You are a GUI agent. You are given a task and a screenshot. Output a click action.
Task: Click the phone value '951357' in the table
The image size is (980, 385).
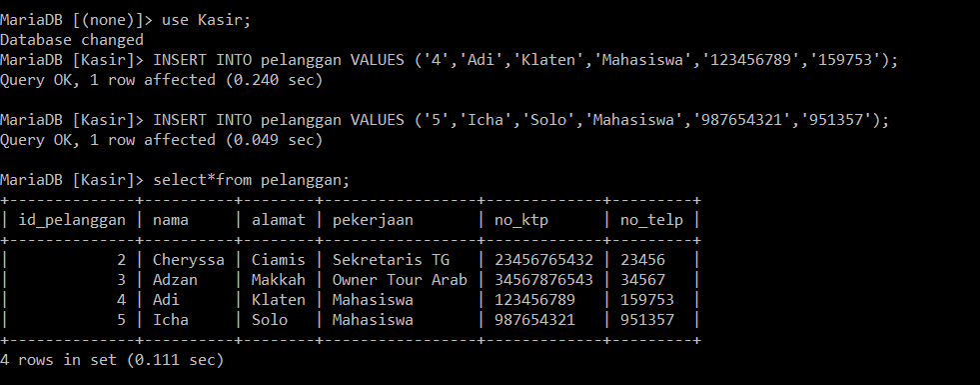click(647, 320)
